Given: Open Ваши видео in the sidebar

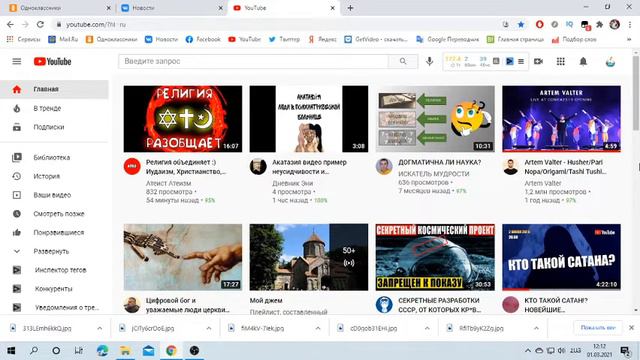Looking at the screenshot, I should [54, 195].
